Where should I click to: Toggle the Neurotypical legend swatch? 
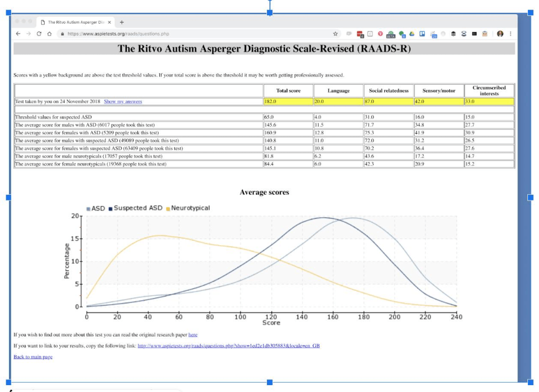click(x=168, y=208)
